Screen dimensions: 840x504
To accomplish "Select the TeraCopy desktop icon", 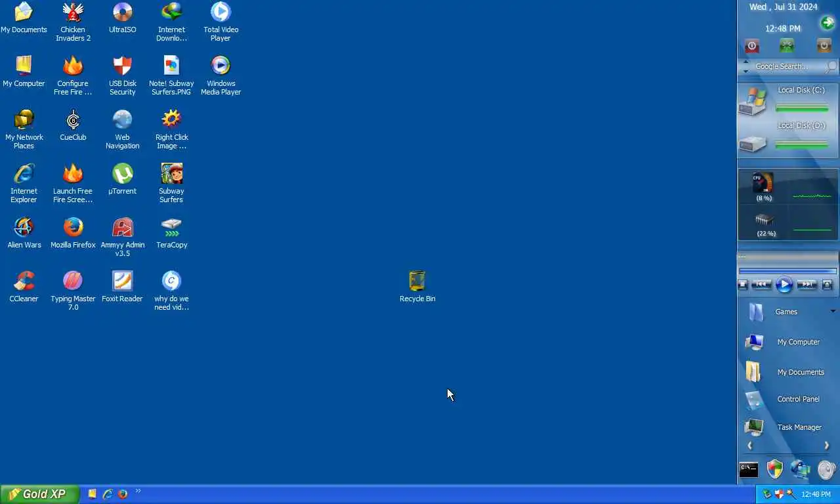I will pos(171,234).
